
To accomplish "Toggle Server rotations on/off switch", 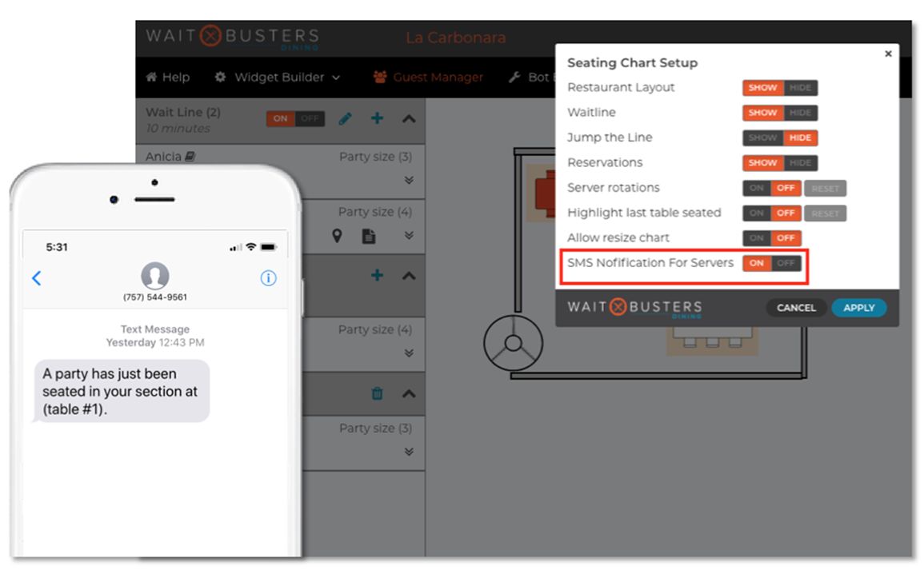I will pyautogui.click(x=771, y=188).
